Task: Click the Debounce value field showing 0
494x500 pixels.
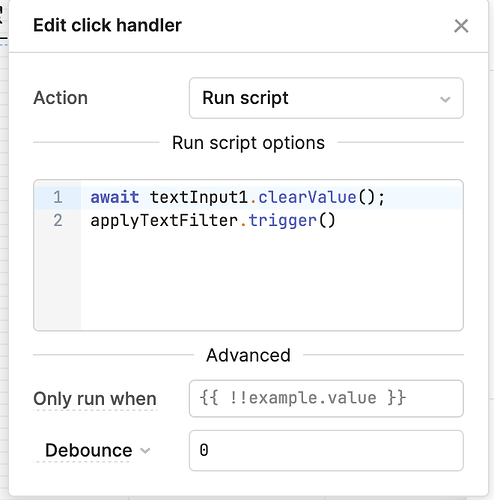Action: click(x=326, y=450)
